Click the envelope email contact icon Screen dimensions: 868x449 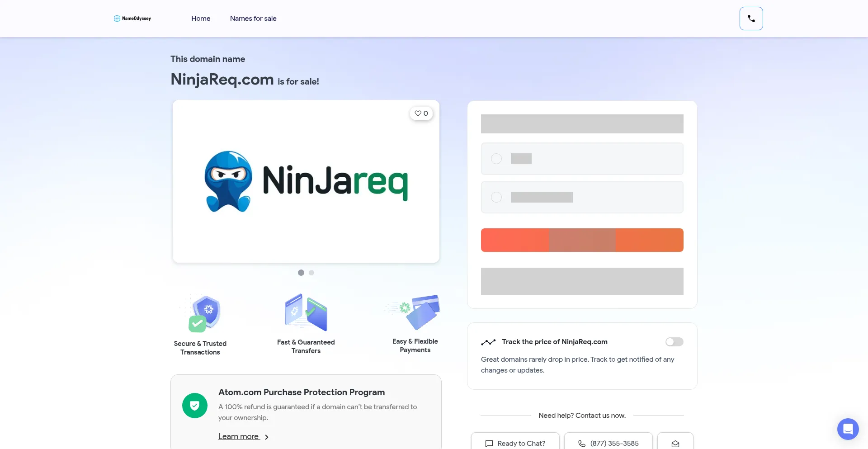(x=675, y=443)
